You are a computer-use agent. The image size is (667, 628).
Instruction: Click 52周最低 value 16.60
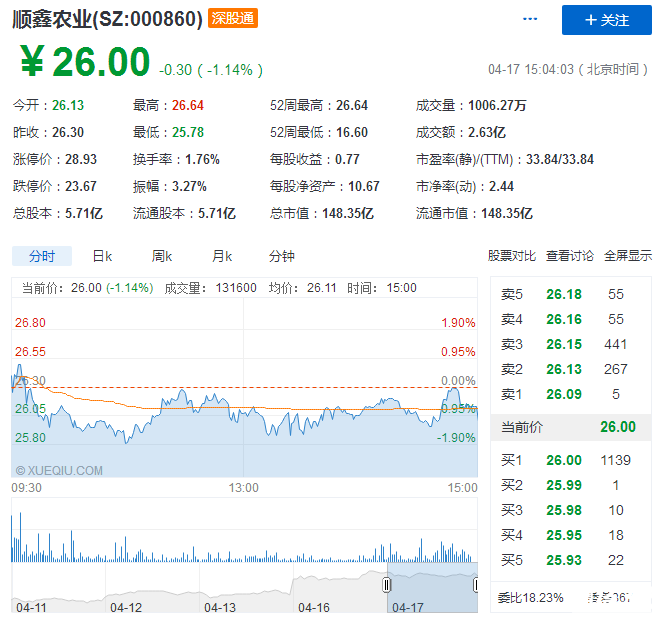coord(352,132)
